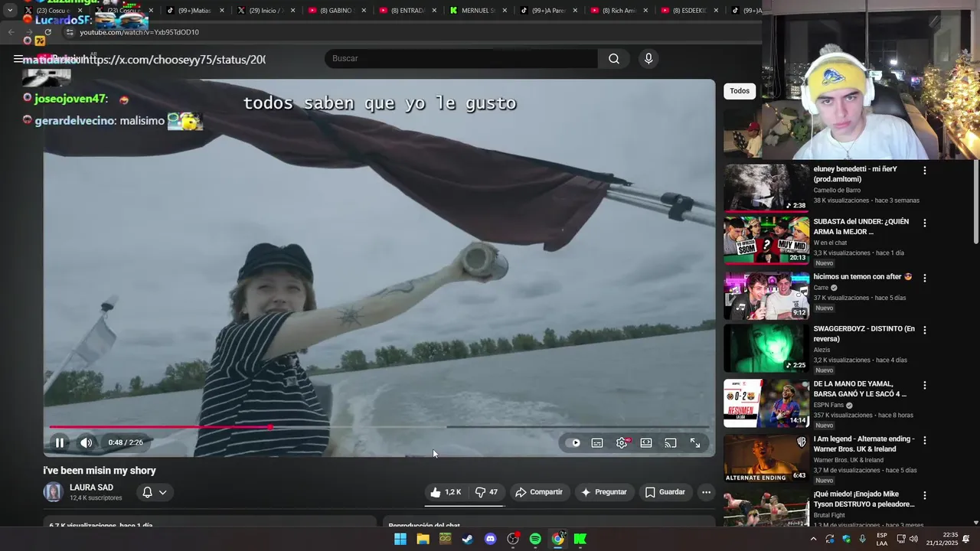The image size is (980, 551).
Task: Click the Compartir share button
Action: click(539, 492)
